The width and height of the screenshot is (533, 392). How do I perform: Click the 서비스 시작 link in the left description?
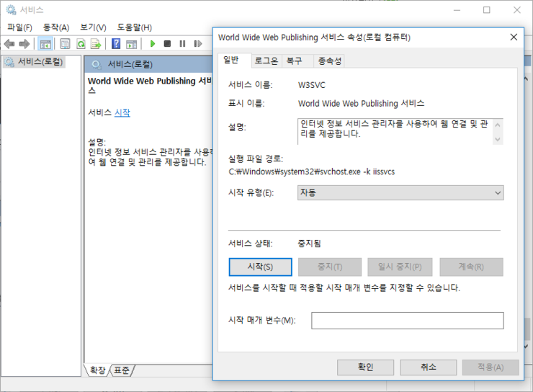click(122, 112)
